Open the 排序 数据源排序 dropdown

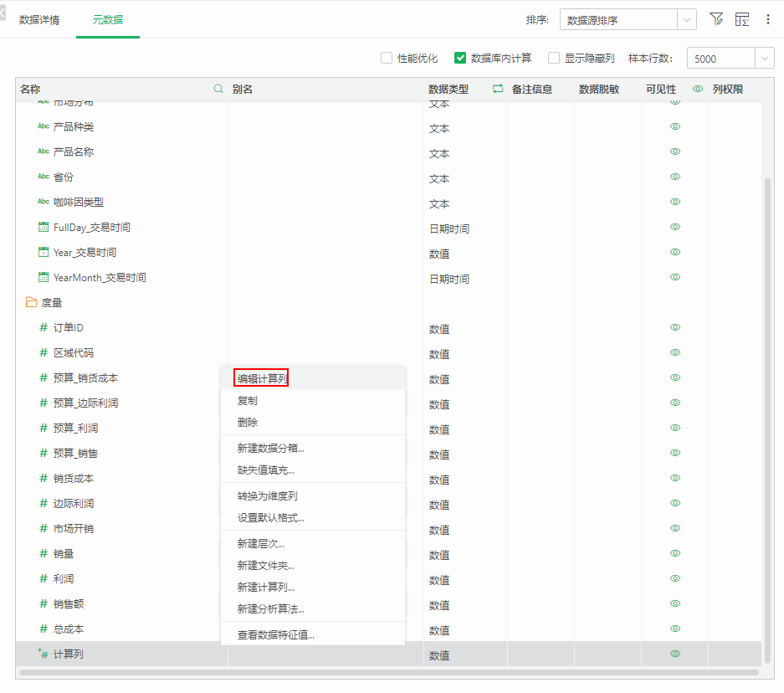pyautogui.click(x=628, y=20)
